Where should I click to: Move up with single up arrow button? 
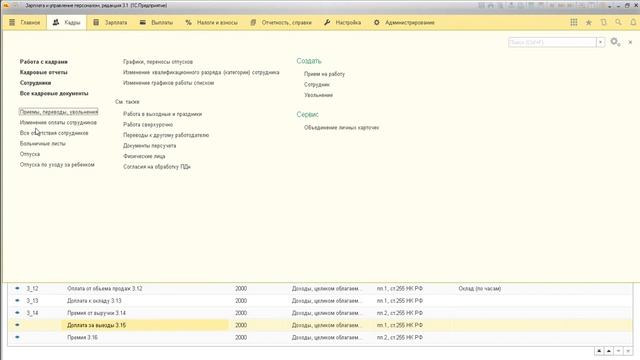point(609,351)
